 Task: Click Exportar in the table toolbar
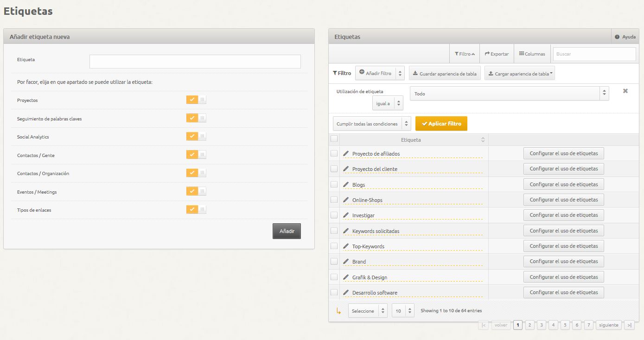point(497,54)
